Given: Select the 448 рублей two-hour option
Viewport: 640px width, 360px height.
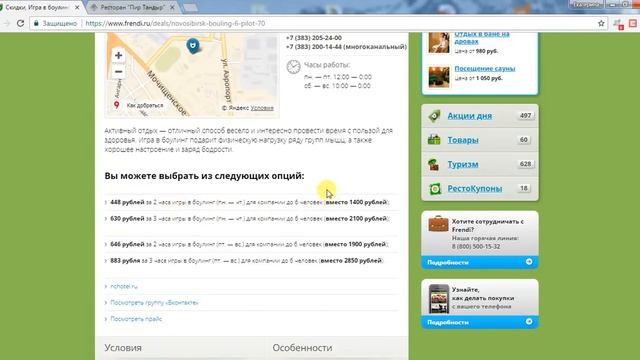Looking at the screenshot, I should point(250,202).
